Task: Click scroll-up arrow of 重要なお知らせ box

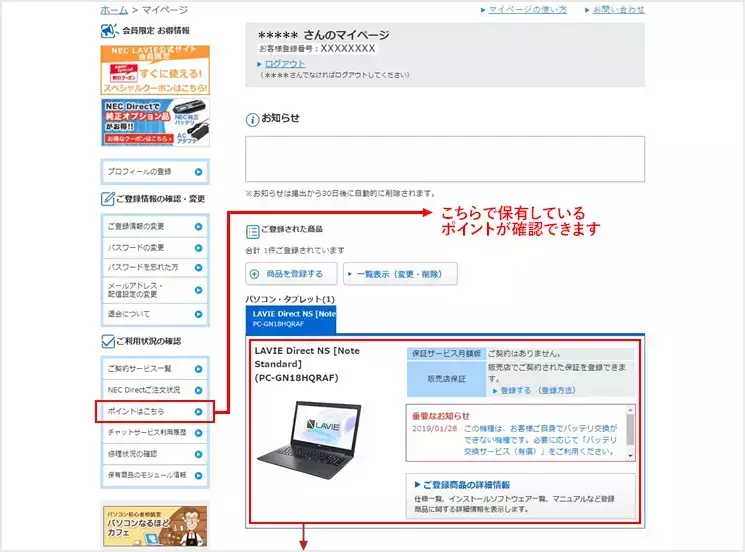Action: point(630,409)
